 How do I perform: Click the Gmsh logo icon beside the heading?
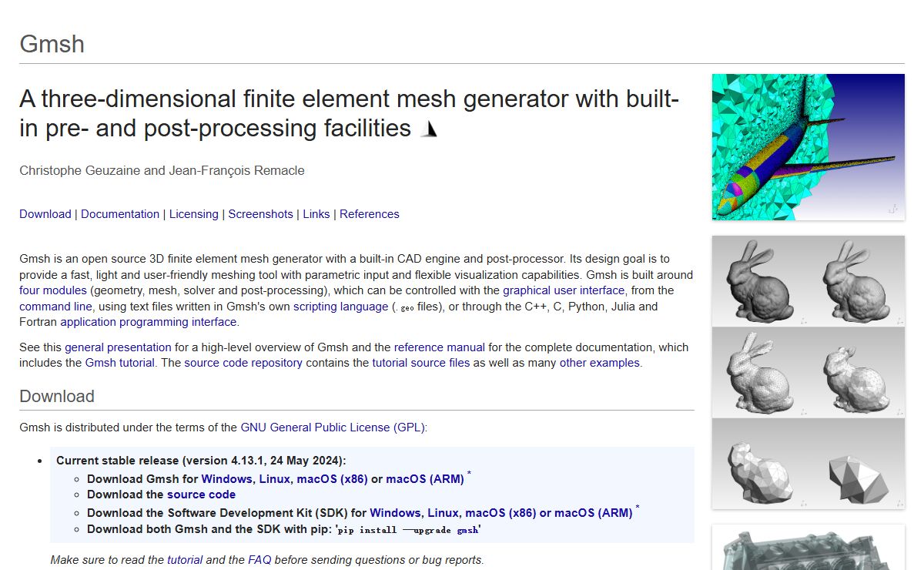[430, 129]
